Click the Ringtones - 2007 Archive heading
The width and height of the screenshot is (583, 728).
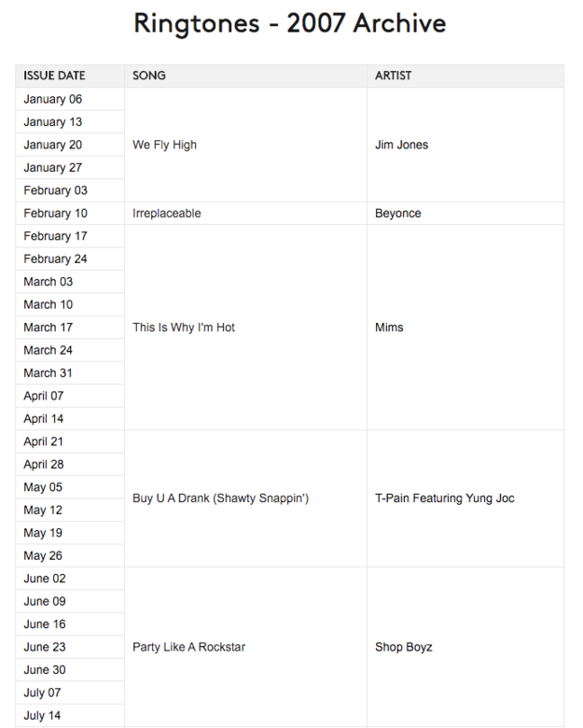tap(290, 23)
